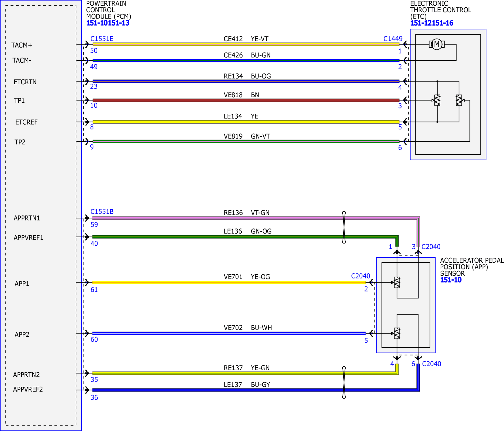Image resolution: width=504 pixels, height=431 pixels.
Task: Open the APP sensor link 151-10
Action: point(451,280)
